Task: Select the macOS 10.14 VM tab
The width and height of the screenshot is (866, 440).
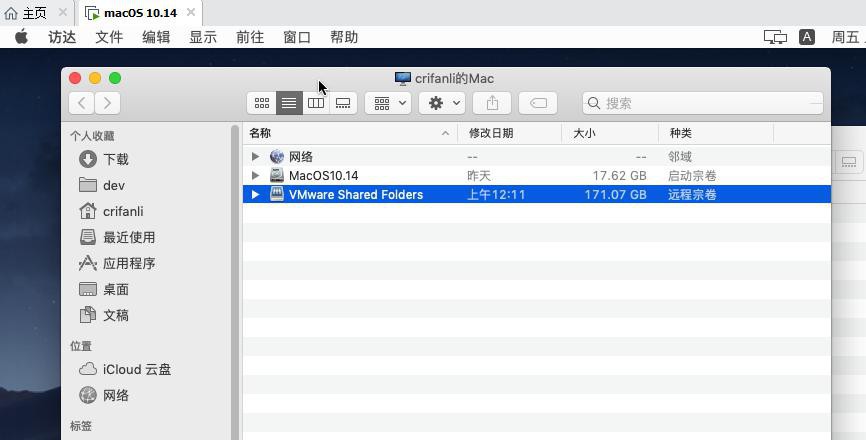Action: (140, 13)
